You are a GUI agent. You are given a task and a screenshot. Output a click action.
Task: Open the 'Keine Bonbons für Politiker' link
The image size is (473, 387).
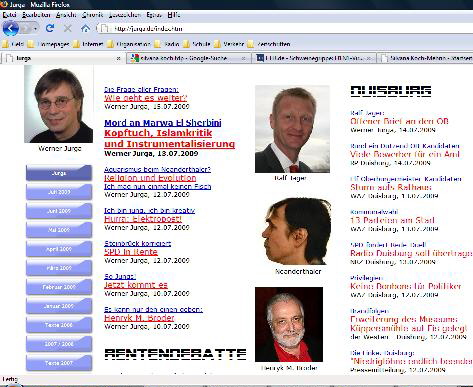(406, 286)
